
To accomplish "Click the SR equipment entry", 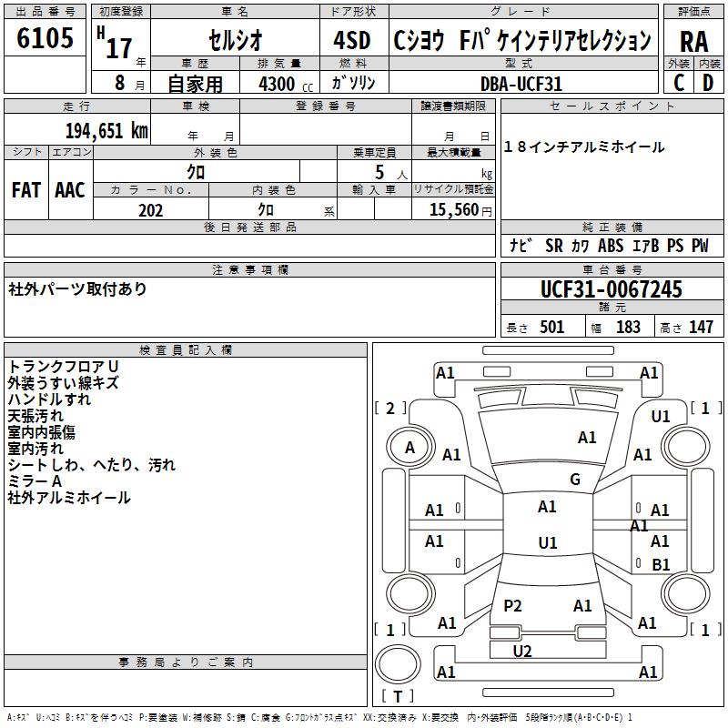I will (x=554, y=245).
